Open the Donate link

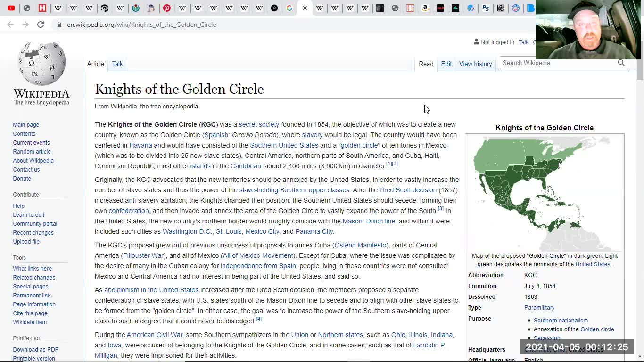tap(22, 179)
